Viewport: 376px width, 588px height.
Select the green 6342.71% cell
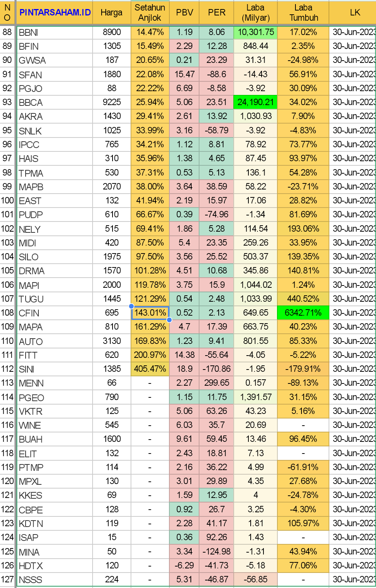coord(303,313)
